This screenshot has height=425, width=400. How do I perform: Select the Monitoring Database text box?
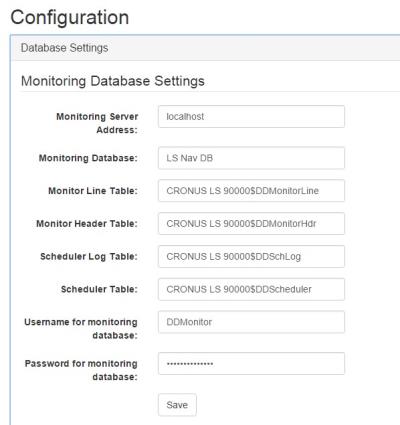[251, 158]
